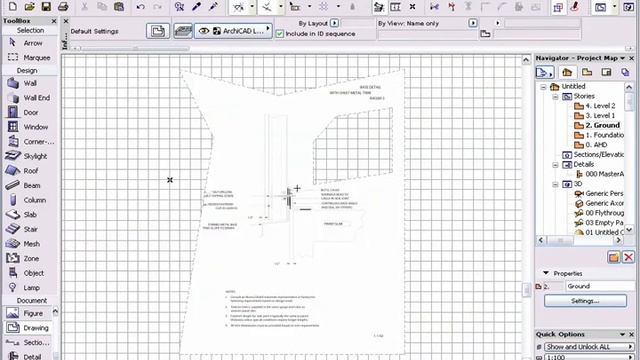Click the New document icon
The image size is (640, 360).
(13, 7)
